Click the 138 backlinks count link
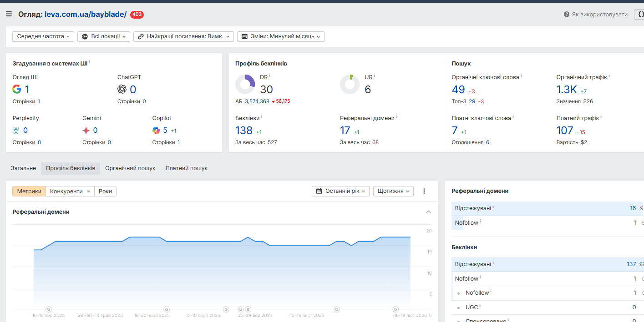The width and height of the screenshot is (644, 322). [x=244, y=131]
